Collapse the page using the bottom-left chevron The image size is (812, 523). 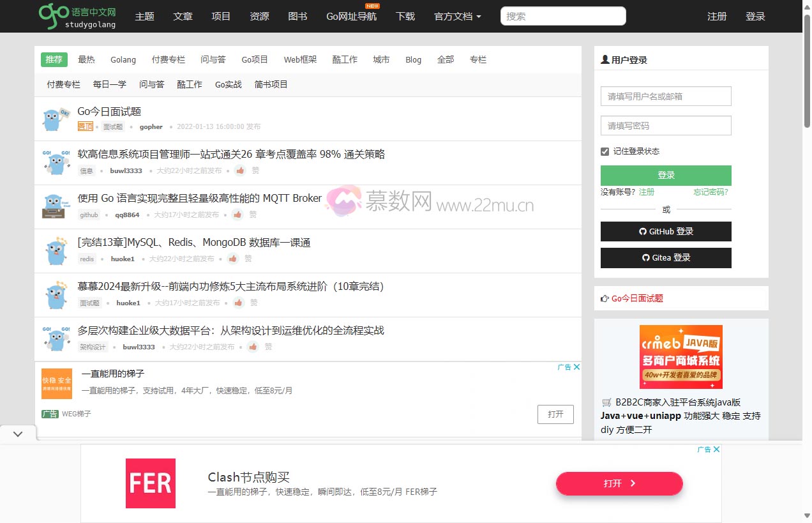click(18, 434)
